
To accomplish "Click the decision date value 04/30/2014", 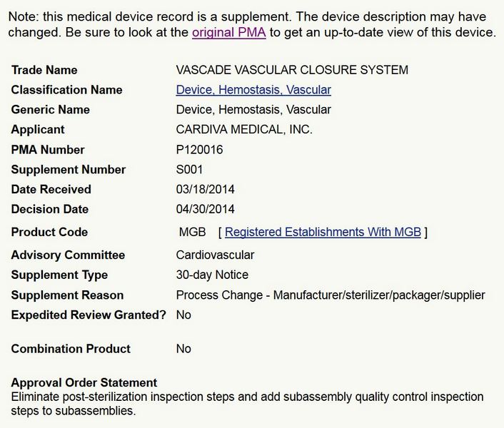I will click(x=206, y=210).
